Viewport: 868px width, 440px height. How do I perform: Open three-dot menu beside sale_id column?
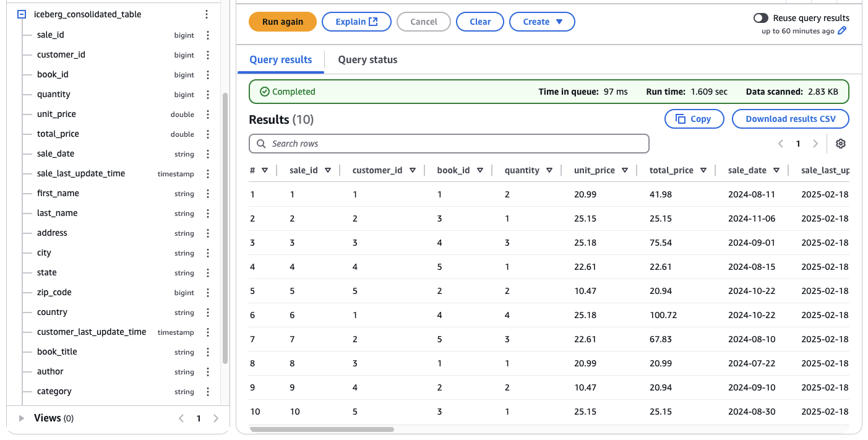(208, 35)
